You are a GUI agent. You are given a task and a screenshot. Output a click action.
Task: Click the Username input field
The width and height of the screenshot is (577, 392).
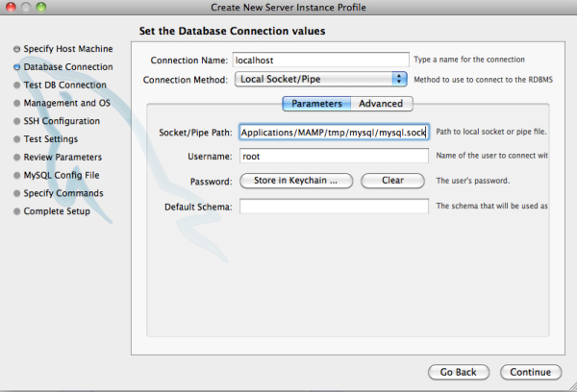click(x=333, y=156)
